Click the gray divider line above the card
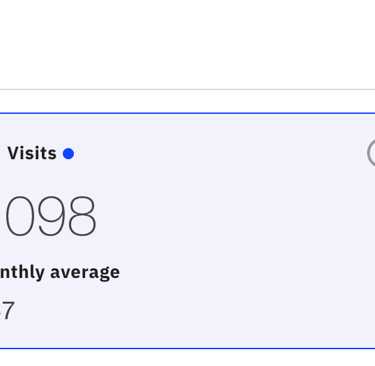375x366 pixels. (187, 89)
